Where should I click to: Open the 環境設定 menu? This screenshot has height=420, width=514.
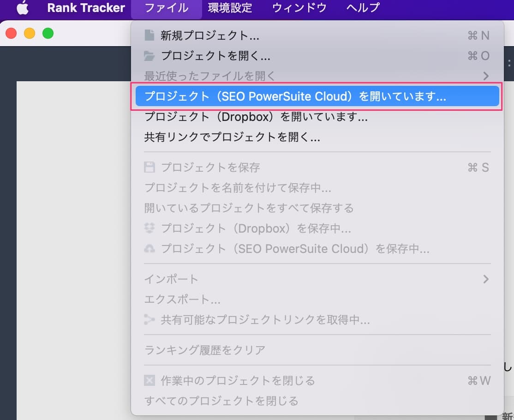230,8
